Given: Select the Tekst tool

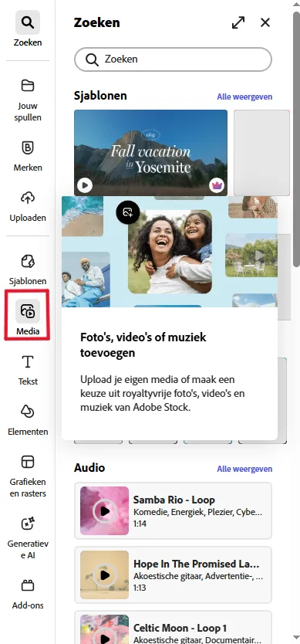Looking at the screenshot, I should pos(28,370).
